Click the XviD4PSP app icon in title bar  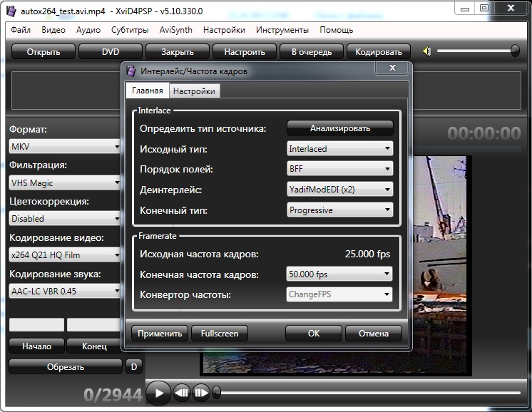click(10, 11)
